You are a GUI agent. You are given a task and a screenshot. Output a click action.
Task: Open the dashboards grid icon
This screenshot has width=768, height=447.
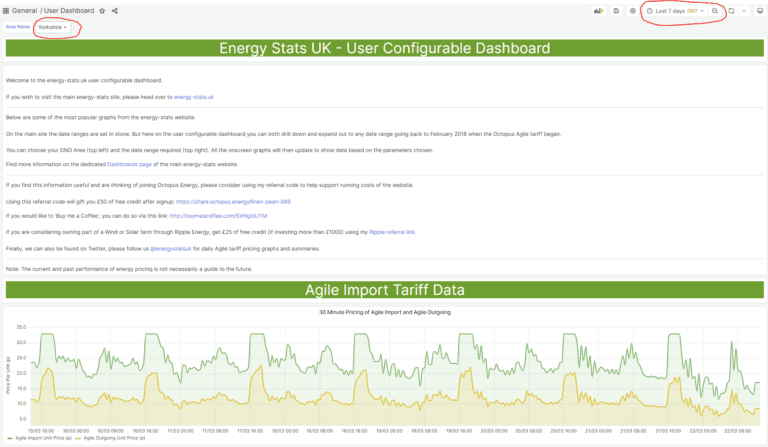[6, 11]
